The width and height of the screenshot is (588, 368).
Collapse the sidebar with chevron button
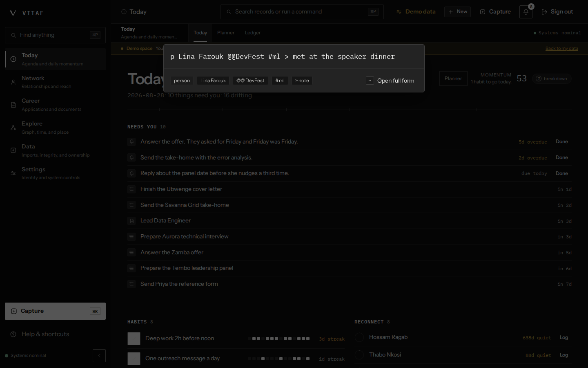99,356
